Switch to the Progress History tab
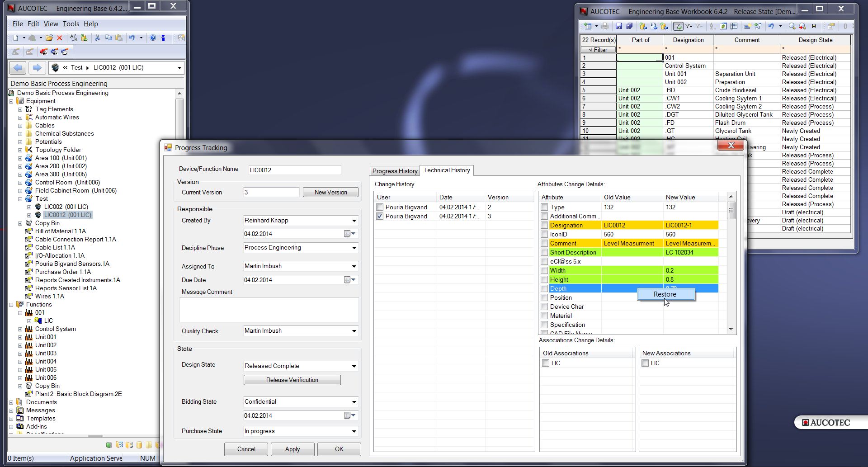 (x=395, y=171)
